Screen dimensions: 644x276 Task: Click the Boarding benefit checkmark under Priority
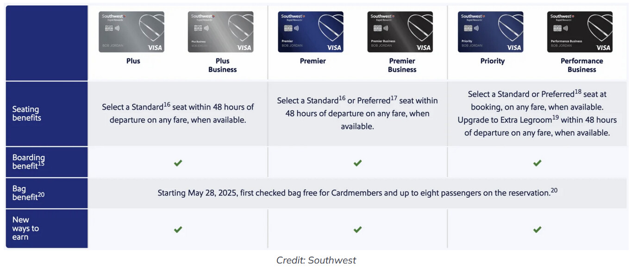(x=537, y=163)
